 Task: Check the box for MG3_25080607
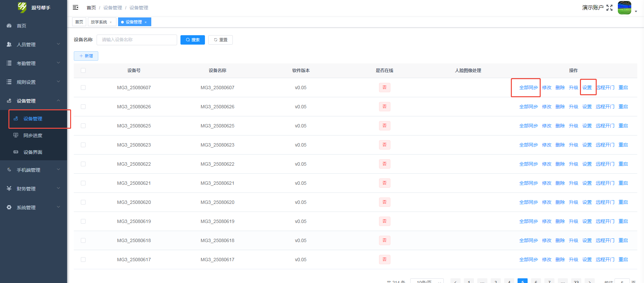(x=83, y=88)
